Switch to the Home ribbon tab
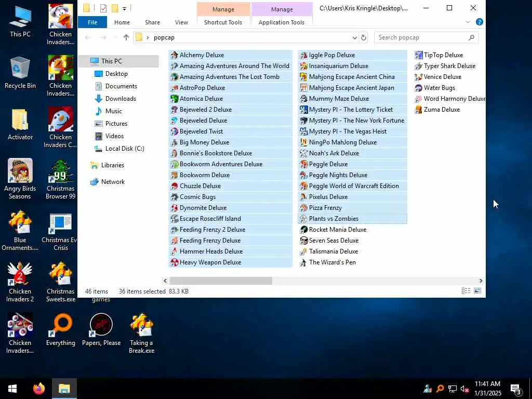 click(x=122, y=22)
